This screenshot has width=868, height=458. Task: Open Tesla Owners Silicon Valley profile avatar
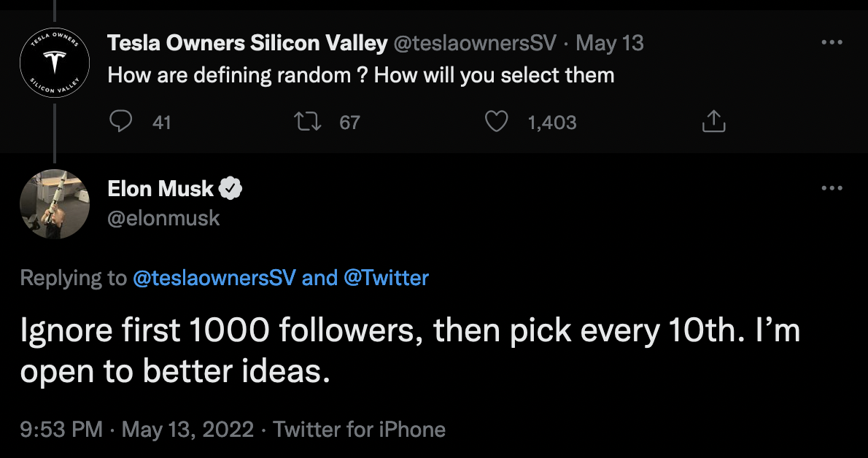(x=54, y=63)
